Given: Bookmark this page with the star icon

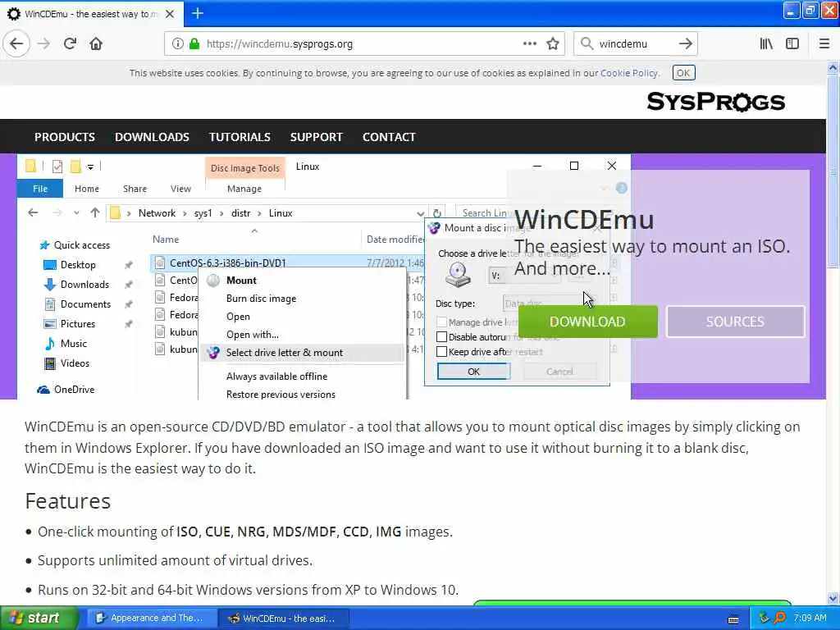Looking at the screenshot, I should click(553, 44).
